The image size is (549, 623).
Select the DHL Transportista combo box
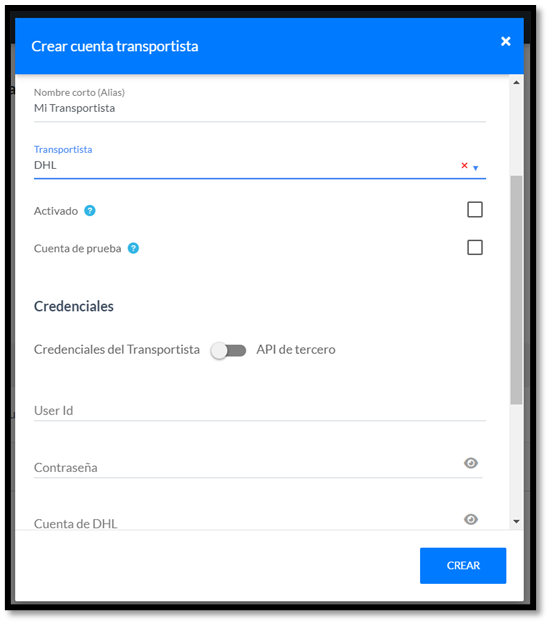(x=246, y=165)
